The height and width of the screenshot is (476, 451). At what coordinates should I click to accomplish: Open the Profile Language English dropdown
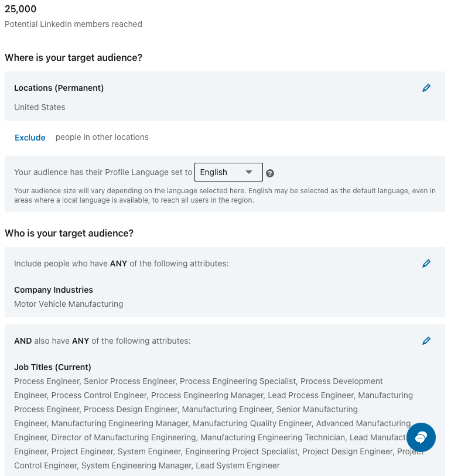point(228,172)
